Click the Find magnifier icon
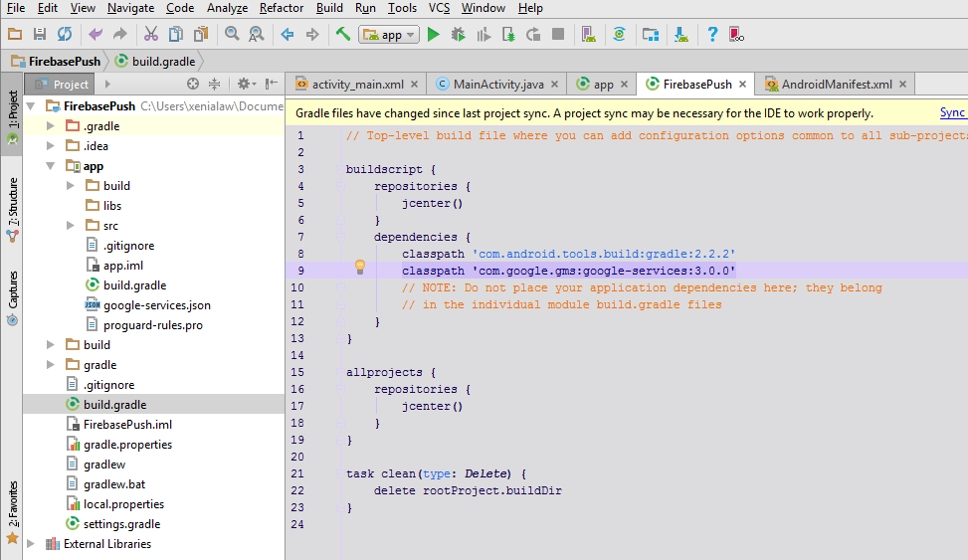 point(232,35)
